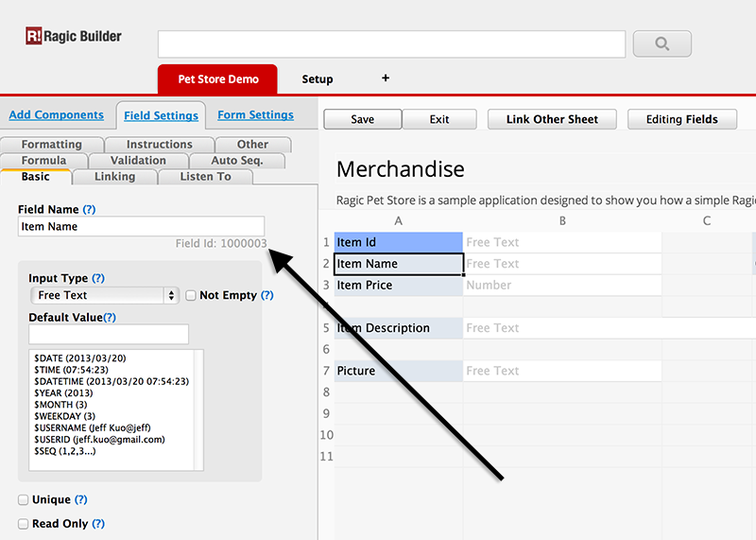Select the Picture label cell
Viewport: 756px width, 540px height.
[x=398, y=371]
